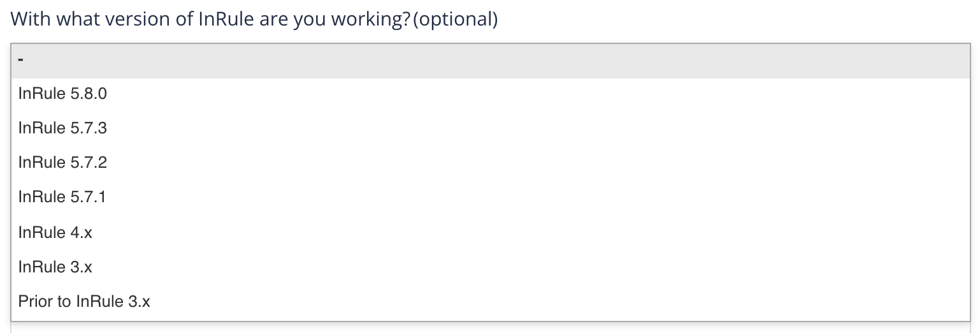
Task: Pick InRule 5.7.2 in the dropdown
Action: tap(62, 163)
